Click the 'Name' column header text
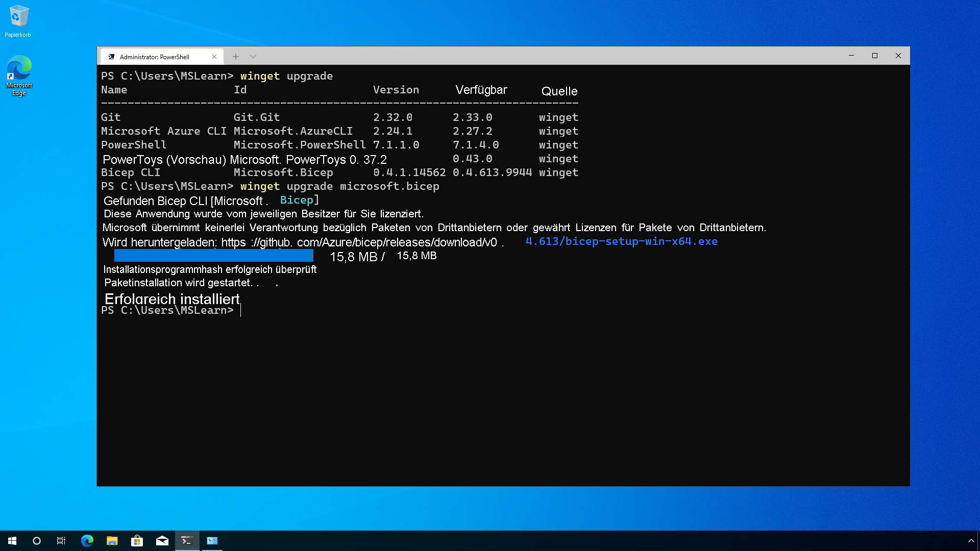This screenshot has width=980, height=551. point(114,90)
